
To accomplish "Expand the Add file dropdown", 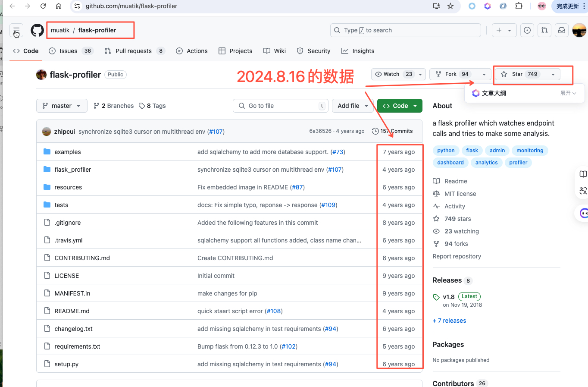I will tap(353, 106).
